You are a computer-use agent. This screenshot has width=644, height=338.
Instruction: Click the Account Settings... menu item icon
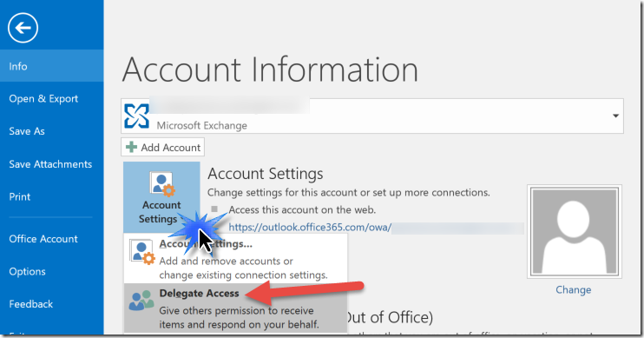(x=142, y=252)
